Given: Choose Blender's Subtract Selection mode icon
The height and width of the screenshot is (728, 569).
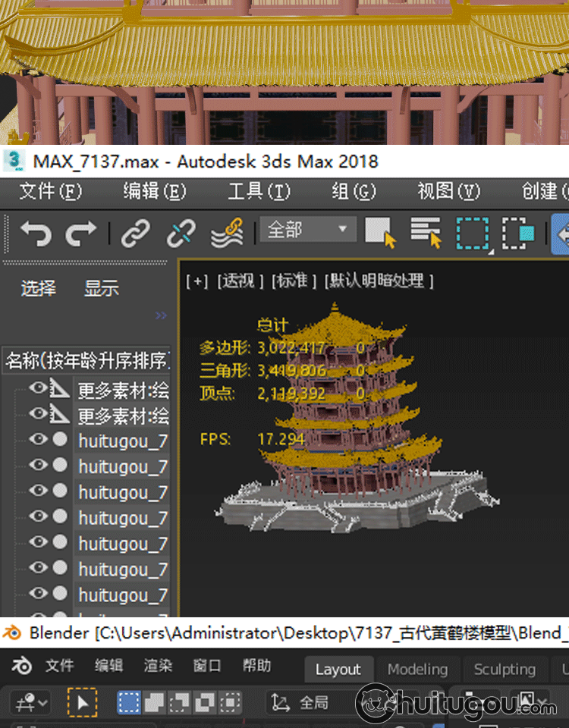Looking at the screenshot, I should point(179,702).
